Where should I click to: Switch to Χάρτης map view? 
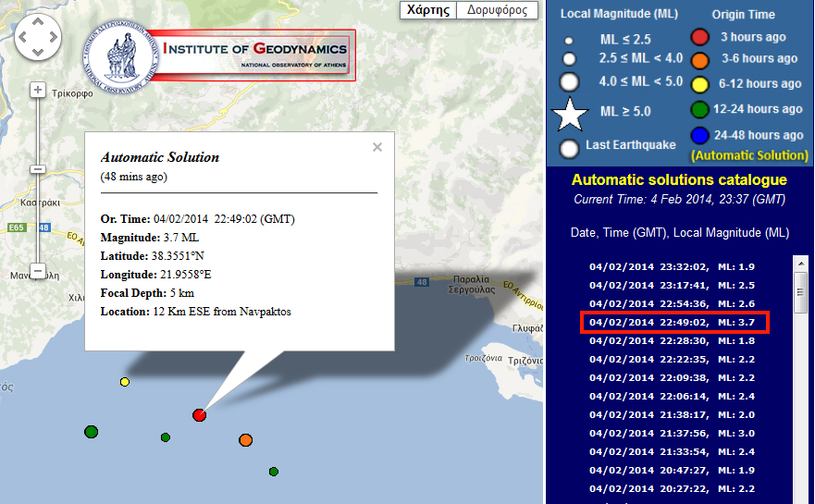pyautogui.click(x=428, y=10)
